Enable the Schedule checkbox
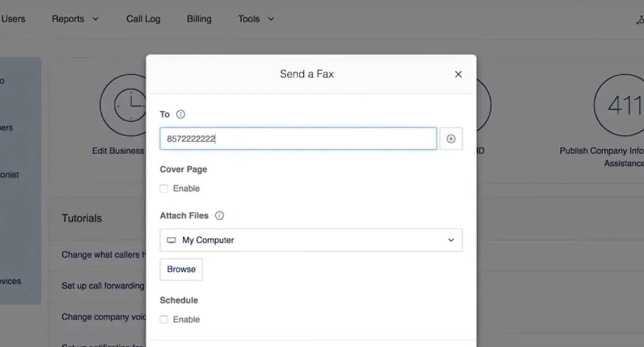 (164, 319)
